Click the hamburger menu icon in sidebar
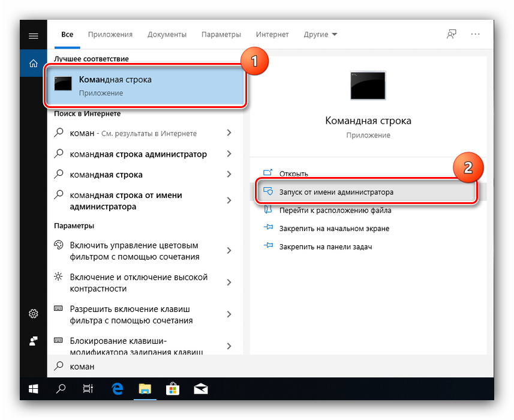Image resolution: width=514 pixels, height=420 pixels. coord(33,35)
